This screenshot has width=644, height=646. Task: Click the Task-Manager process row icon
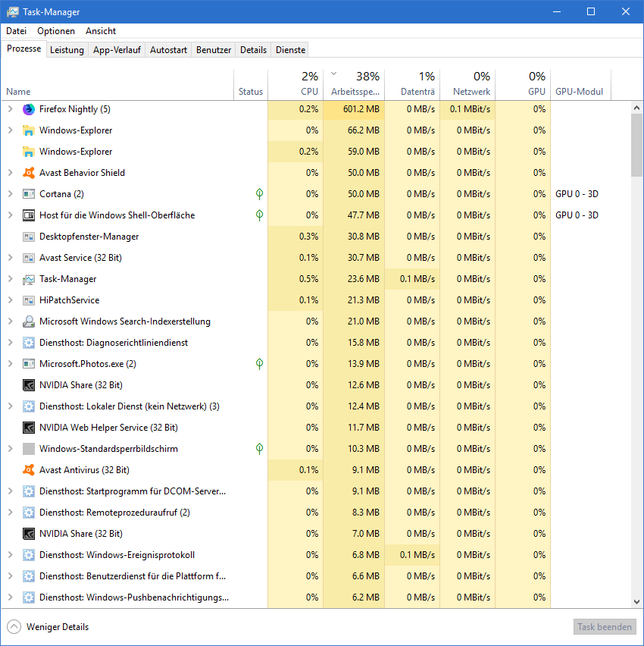(29, 279)
